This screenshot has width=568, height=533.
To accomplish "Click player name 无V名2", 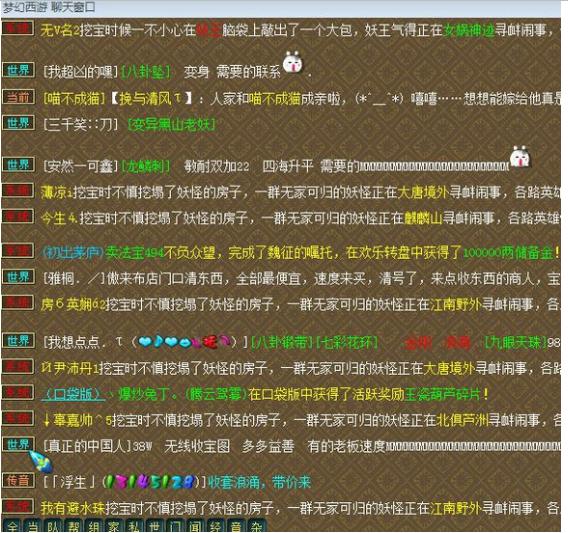I will pos(60,30).
